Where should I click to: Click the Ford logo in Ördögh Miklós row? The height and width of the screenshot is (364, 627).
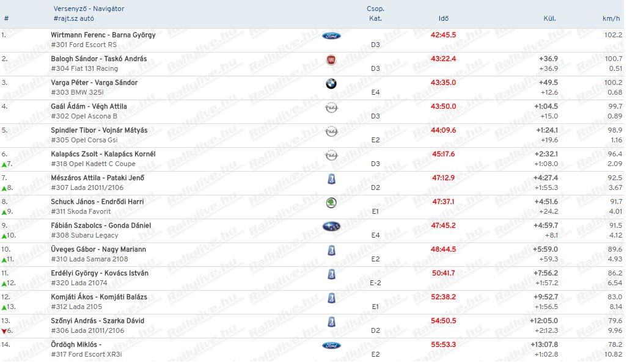pos(331,346)
